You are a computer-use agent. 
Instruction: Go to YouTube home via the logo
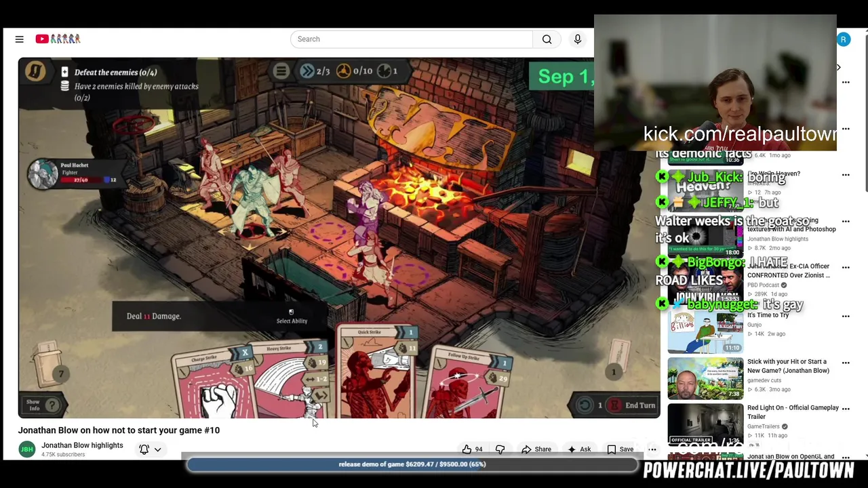58,39
